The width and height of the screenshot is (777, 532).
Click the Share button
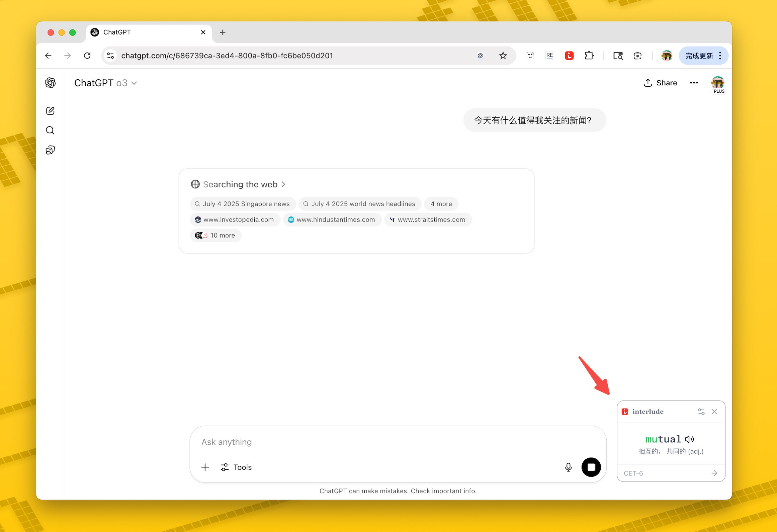(x=660, y=83)
